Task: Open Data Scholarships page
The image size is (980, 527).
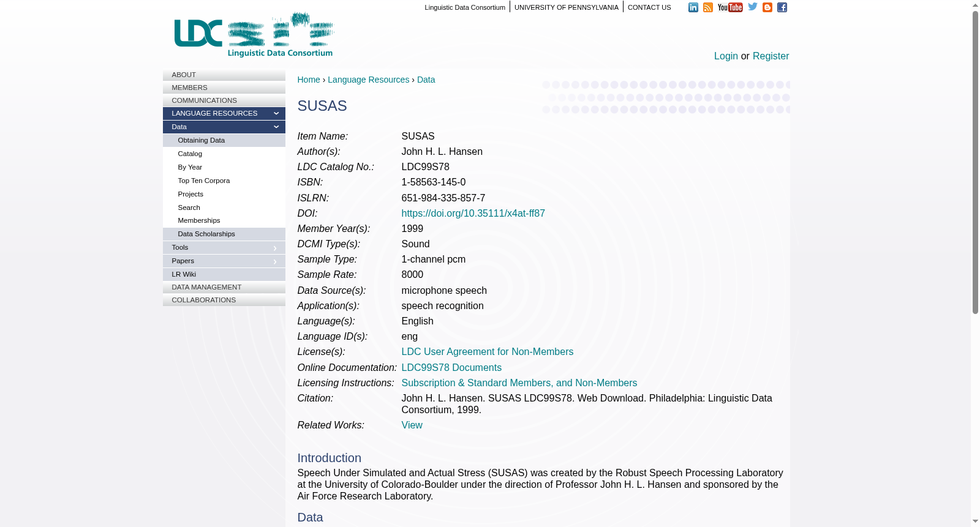Action: [x=224, y=234]
